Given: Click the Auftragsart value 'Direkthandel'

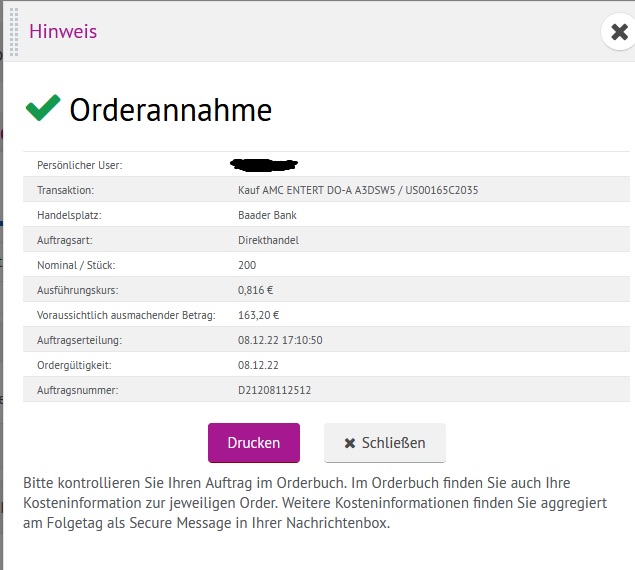Looking at the screenshot, I should (x=268, y=240).
